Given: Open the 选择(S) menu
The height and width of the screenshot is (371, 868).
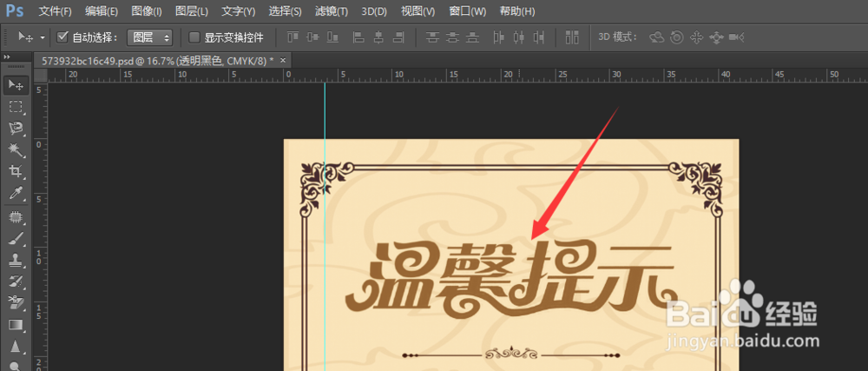Looking at the screenshot, I should click(285, 10).
